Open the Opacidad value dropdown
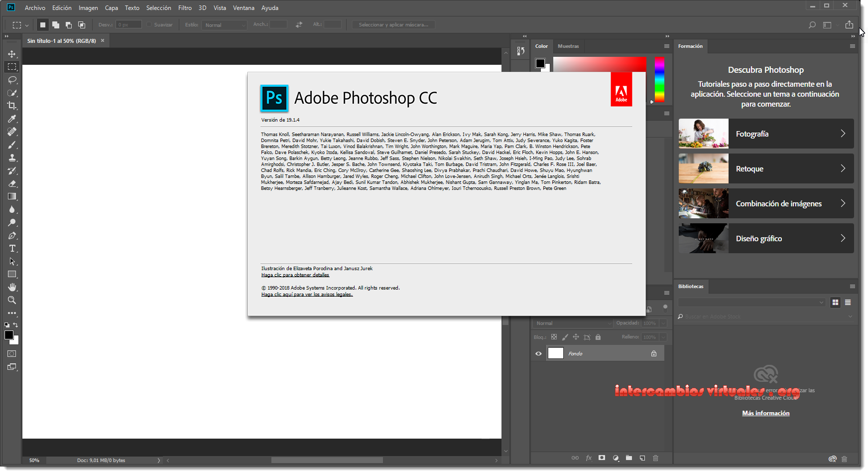 [x=663, y=323]
